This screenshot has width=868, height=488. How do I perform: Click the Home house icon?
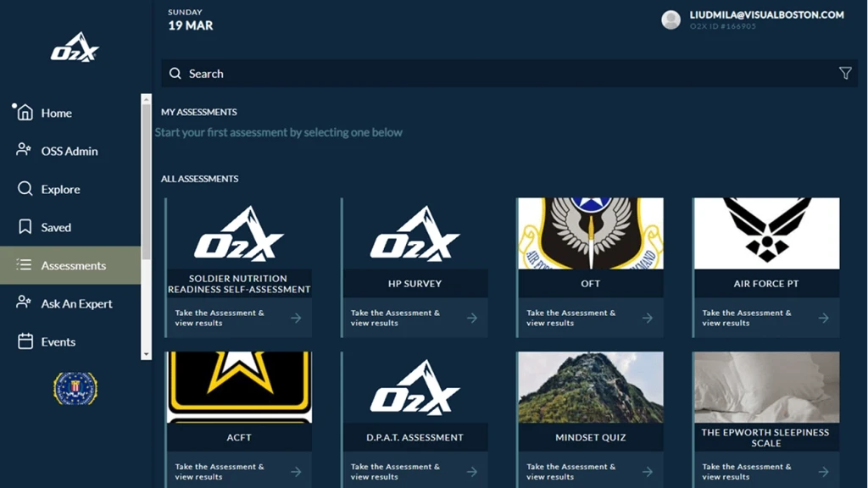25,113
